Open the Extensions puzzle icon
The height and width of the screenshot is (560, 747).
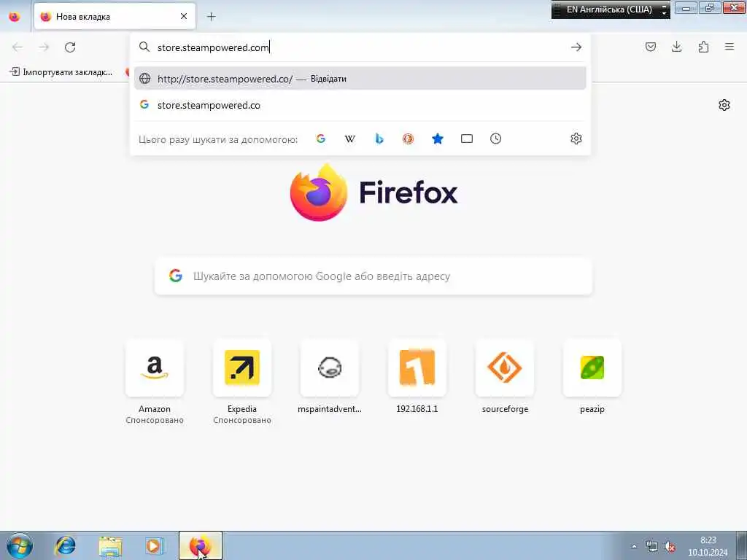coord(703,47)
